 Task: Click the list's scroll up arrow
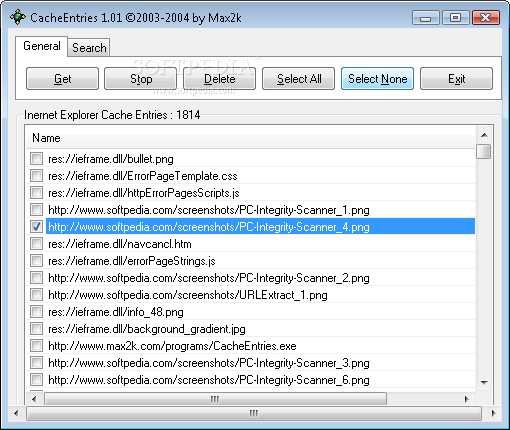(484, 135)
